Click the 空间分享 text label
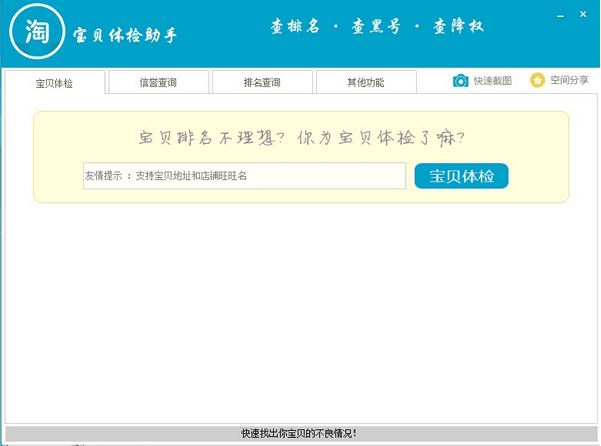 (569, 81)
